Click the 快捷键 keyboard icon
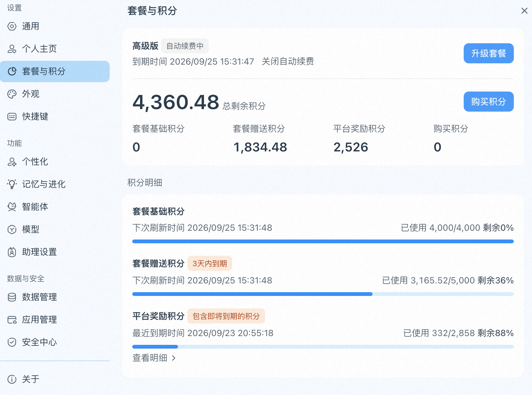 12,117
